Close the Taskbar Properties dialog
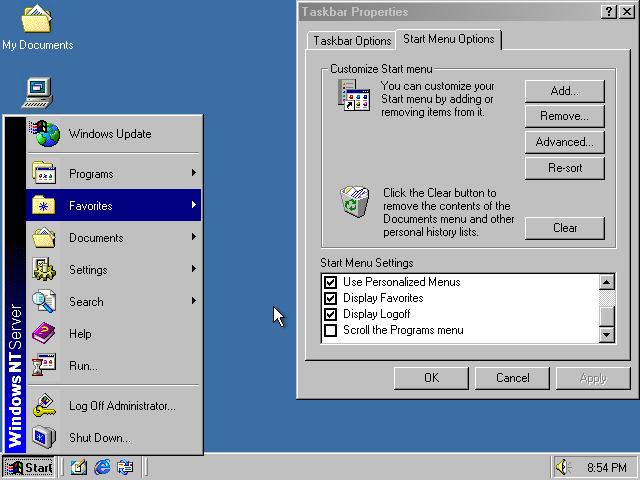 [627, 11]
